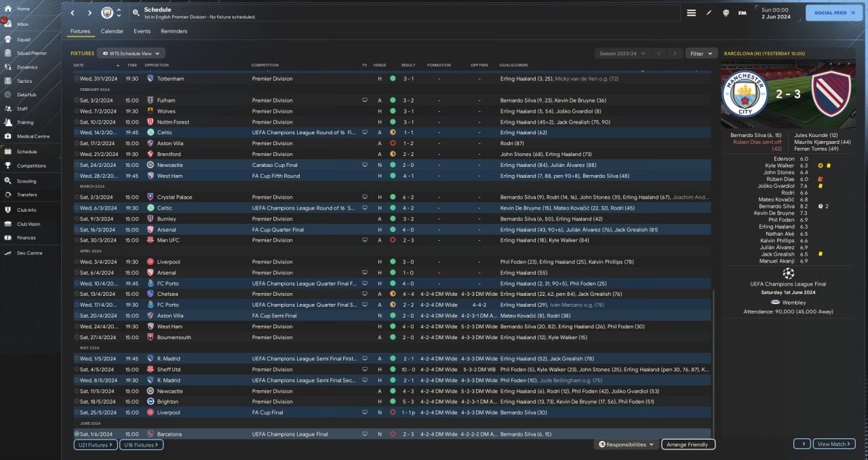Screen dimensions: 868x460
Task: Switch to the Fixtures tab
Action: pos(80,31)
